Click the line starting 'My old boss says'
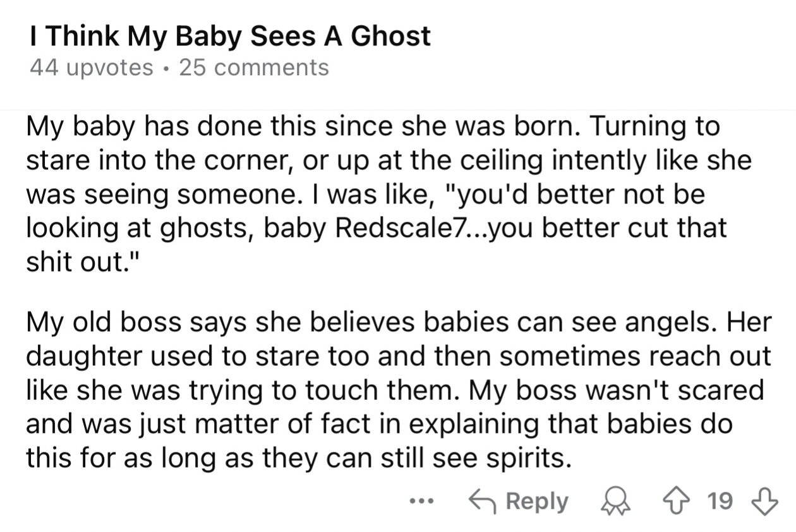This screenshot has width=796, height=532. point(399,323)
